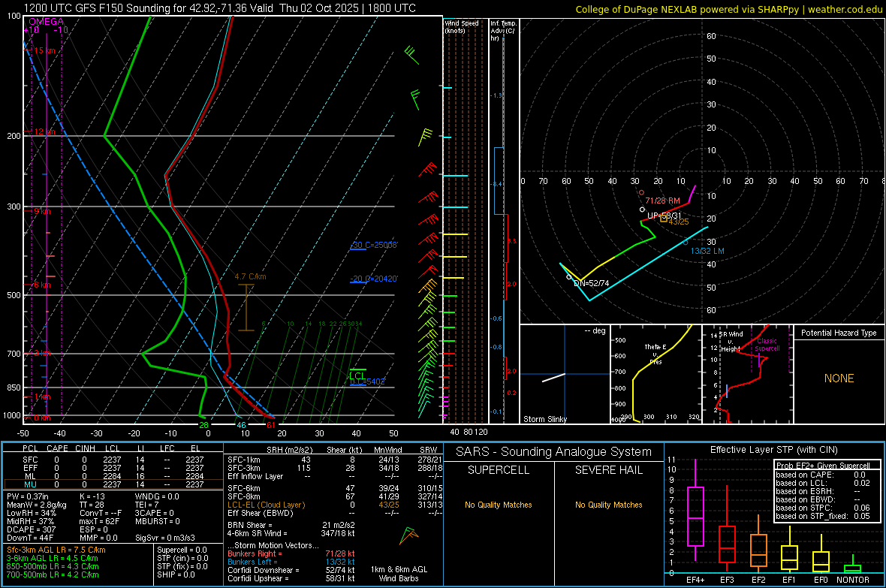Click the Prob EF2+ Given Supercell box title
Viewport: 886px width, 588px height.
coord(823,466)
